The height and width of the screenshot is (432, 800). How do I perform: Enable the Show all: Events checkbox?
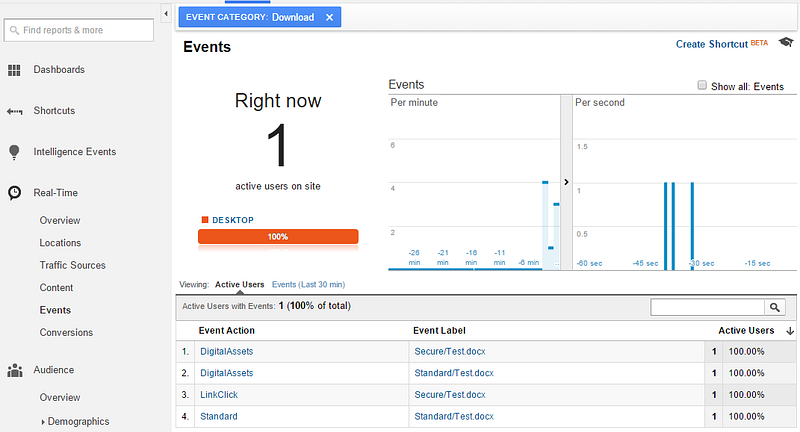click(x=702, y=85)
